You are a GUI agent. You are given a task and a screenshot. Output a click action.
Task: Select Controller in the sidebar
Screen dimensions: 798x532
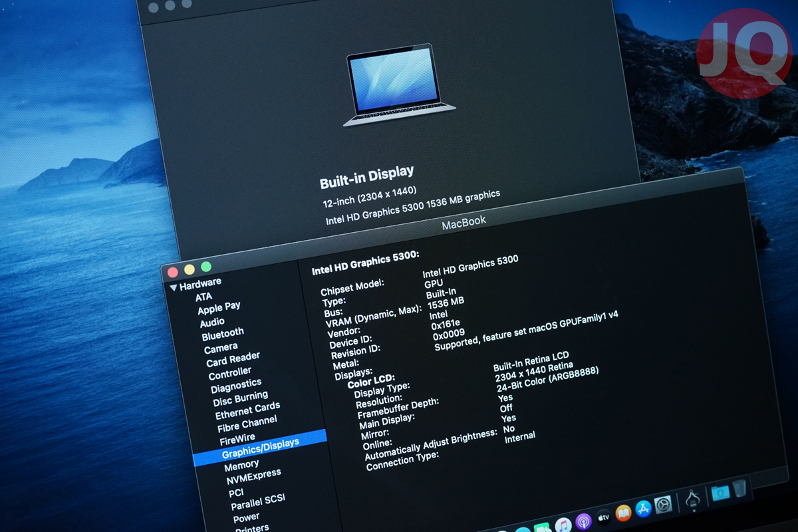[230, 373]
